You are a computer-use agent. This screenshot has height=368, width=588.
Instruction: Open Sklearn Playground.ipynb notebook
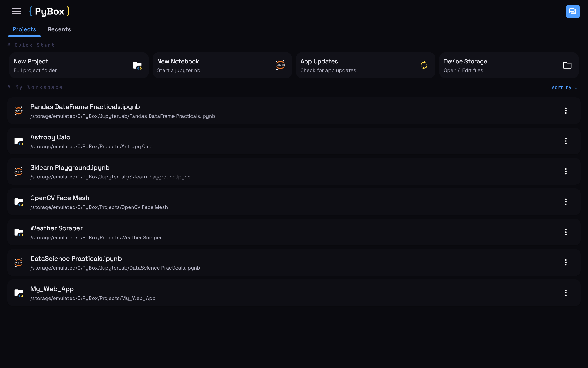(x=294, y=172)
